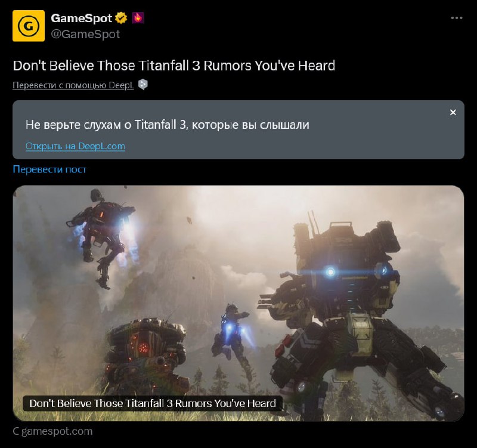Click 'Перевести пост' button

click(x=49, y=169)
